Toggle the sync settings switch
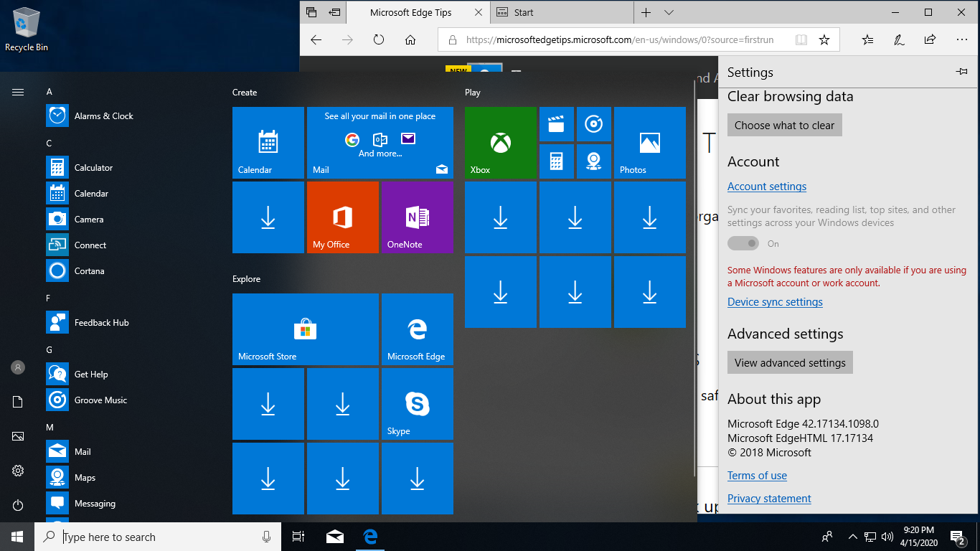This screenshot has height=551, width=980. tap(743, 244)
